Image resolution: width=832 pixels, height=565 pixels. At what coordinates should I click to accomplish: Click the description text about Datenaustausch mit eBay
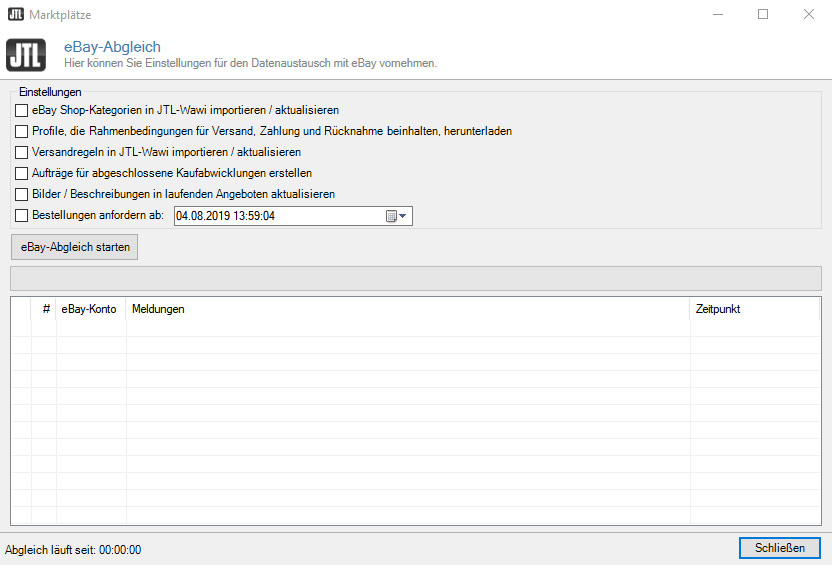click(x=250, y=63)
